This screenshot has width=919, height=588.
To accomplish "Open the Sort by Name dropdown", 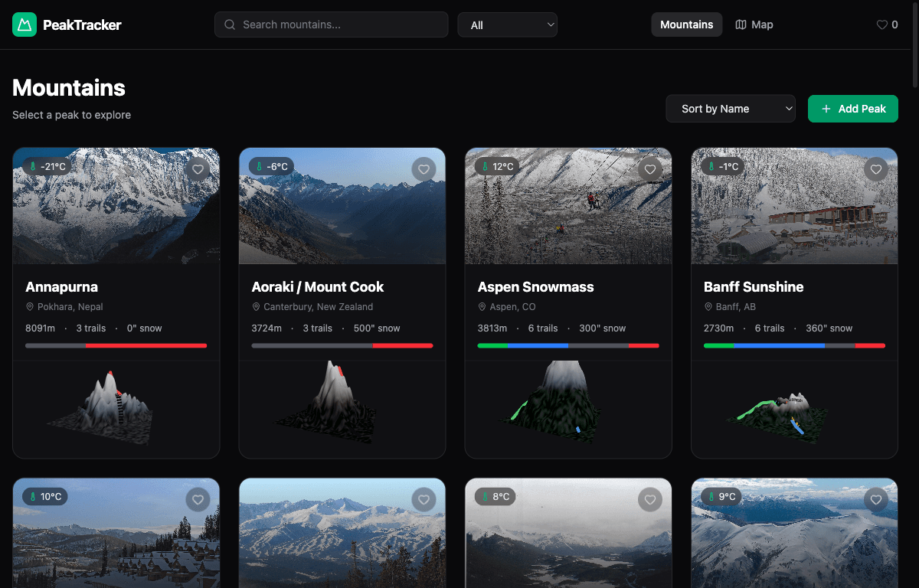I will (x=730, y=108).
